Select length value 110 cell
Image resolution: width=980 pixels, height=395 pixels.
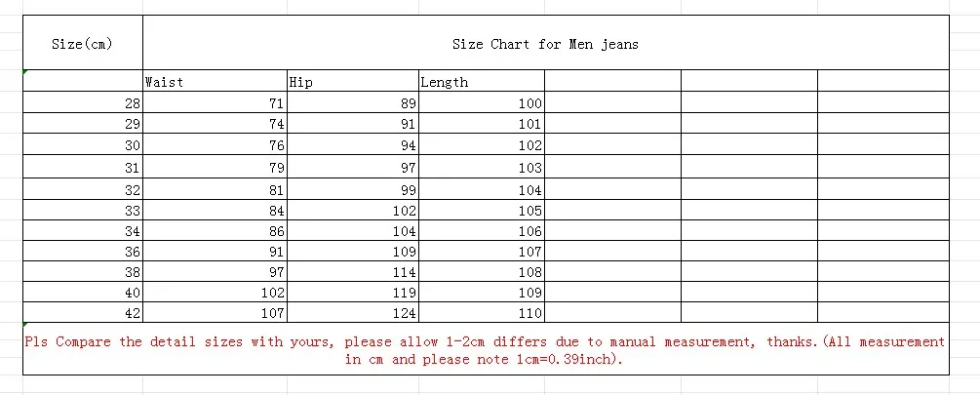481,313
